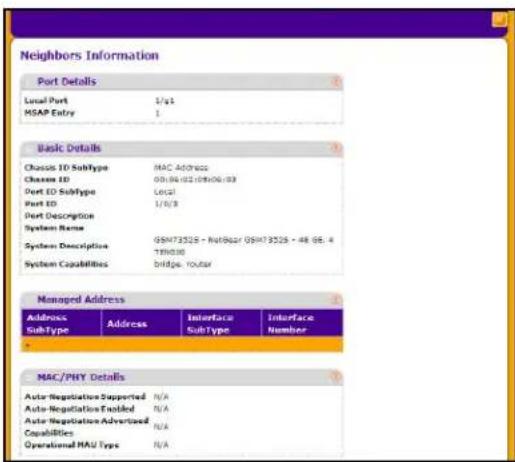Open help for the MAC/PHY Details section
Image resolution: width=515 pixels, height=462 pixels.
[336, 377]
